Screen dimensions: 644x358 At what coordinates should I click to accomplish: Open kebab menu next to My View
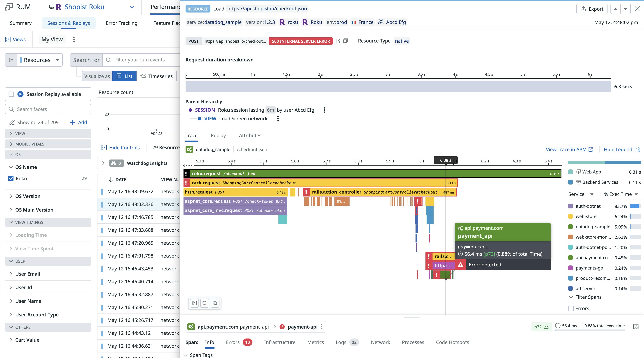point(74,39)
